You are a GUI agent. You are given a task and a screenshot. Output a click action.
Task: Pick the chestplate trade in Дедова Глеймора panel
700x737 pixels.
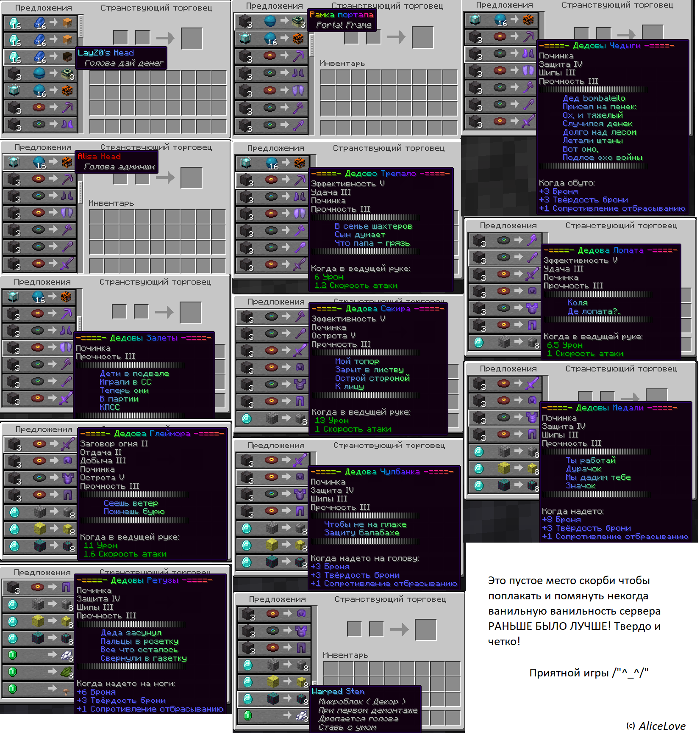(x=41, y=478)
